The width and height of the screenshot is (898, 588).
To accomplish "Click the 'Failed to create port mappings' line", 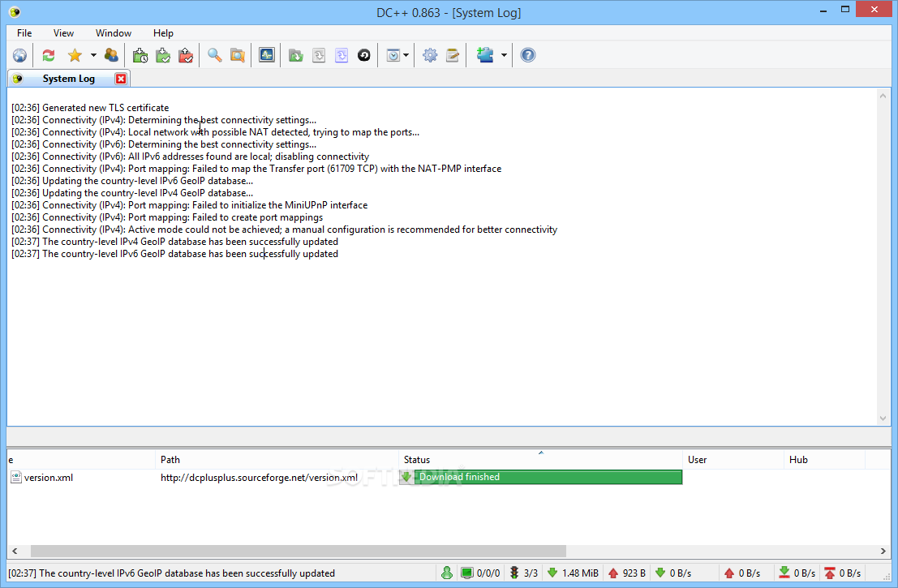I will coord(167,217).
